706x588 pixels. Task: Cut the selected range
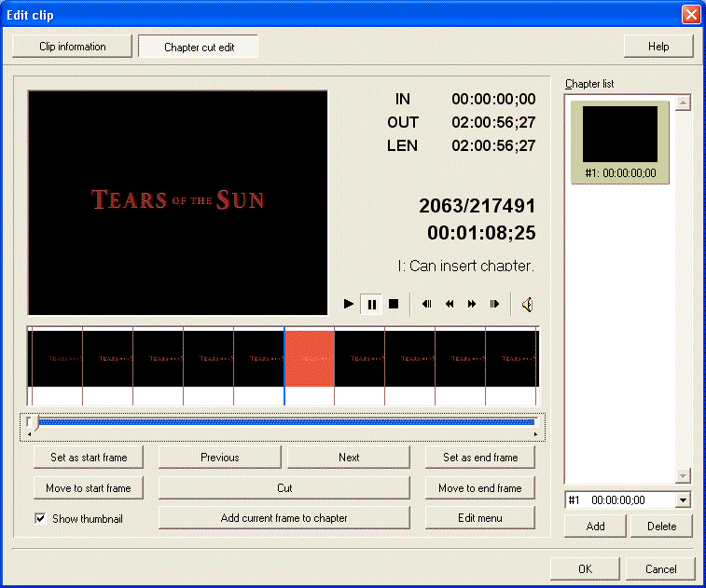(x=284, y=488)
